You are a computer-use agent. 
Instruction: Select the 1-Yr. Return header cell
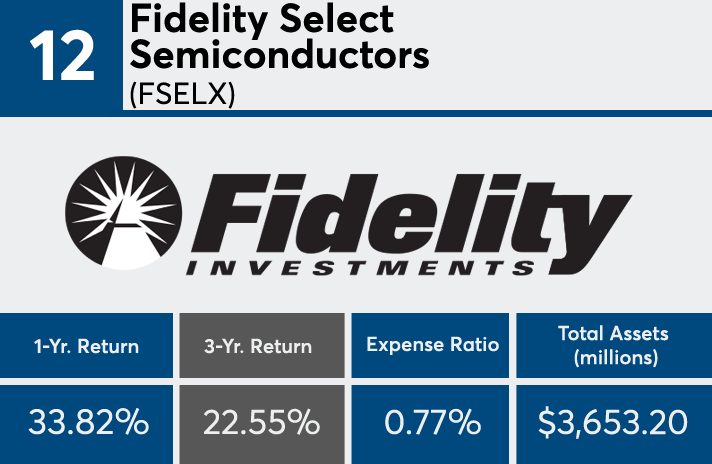[x=86, y=345]
